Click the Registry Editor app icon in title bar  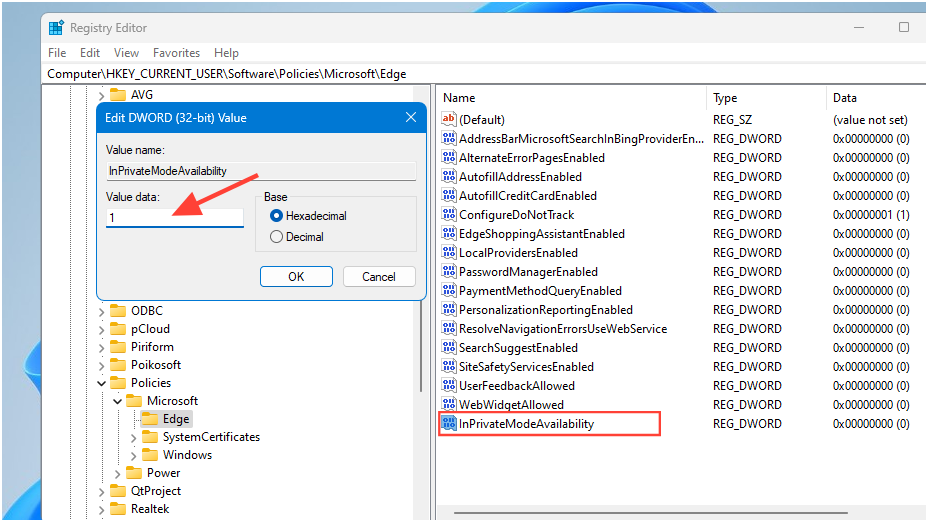pyautogui.click(x=56, y=28)
